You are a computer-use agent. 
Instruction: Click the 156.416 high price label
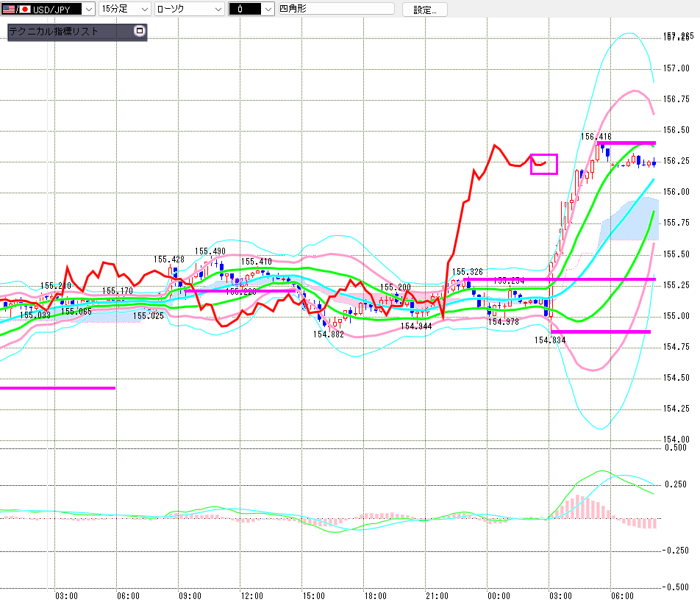(x=596, y=137)
